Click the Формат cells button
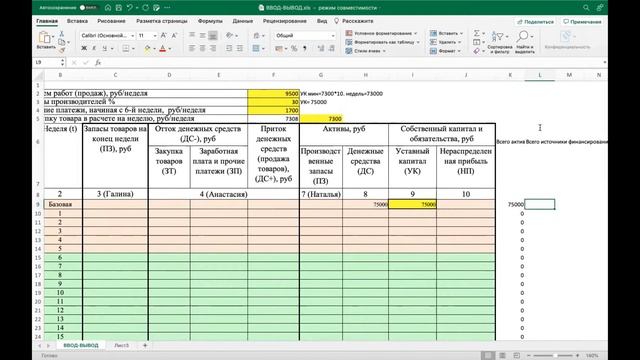This screenshot has height=360, width=640. pos(445,51)
